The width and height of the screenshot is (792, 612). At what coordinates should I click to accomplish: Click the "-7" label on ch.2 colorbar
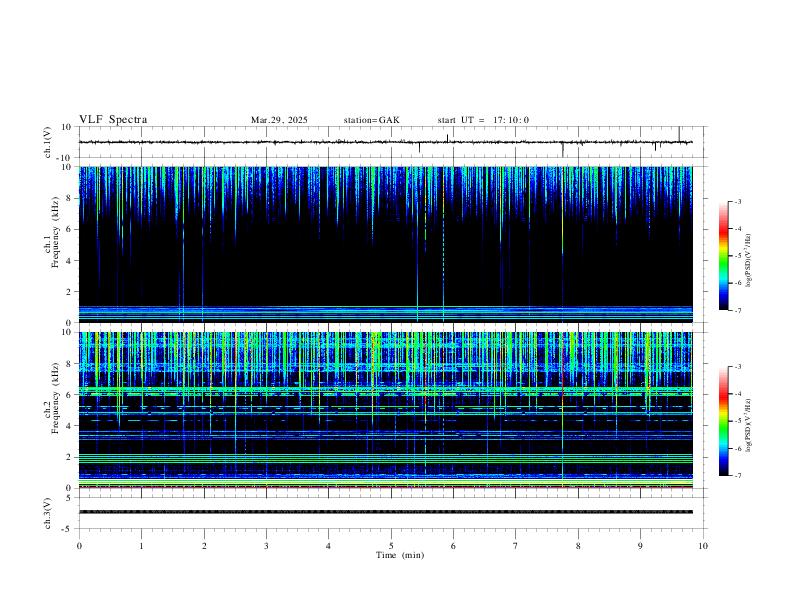(x=737, y=476)
